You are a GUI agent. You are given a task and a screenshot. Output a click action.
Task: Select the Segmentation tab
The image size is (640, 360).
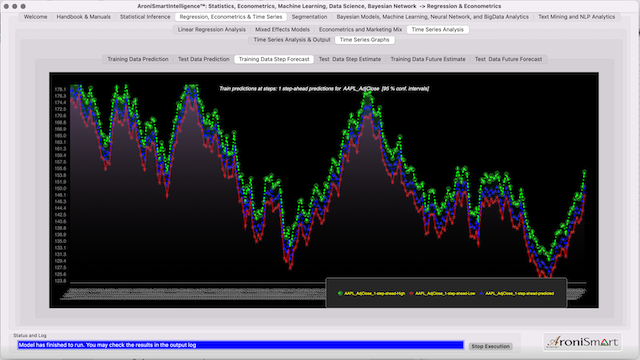pyautogui.click(x=309, y=17)
